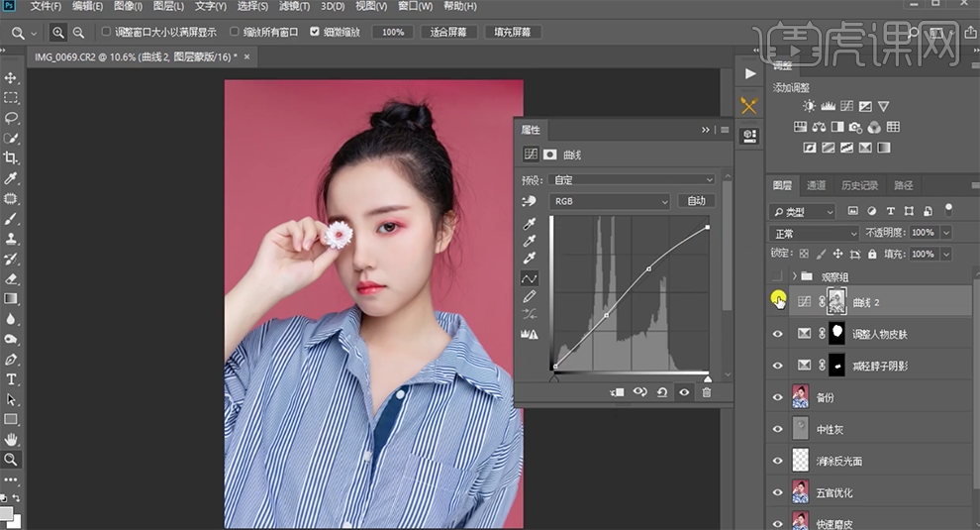The image size is (980, 530).
Task: Open the 正常 blend mode dropdown
Action: pyautogui.click(x=814, y=233)
